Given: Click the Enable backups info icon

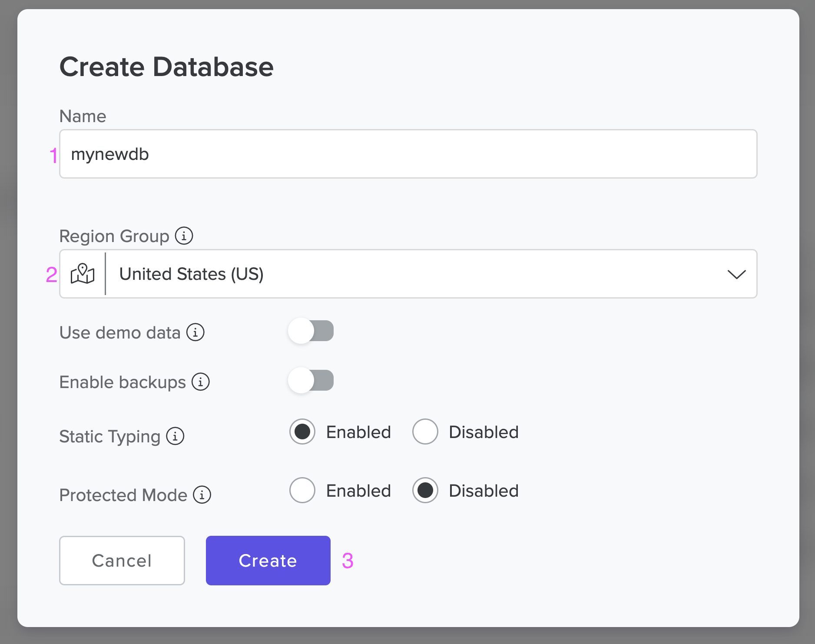Looking at the screenshot, I should [x=201, y=382].
